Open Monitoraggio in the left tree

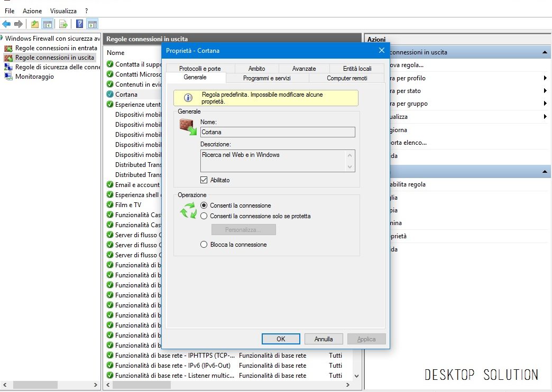click(34, 77)
